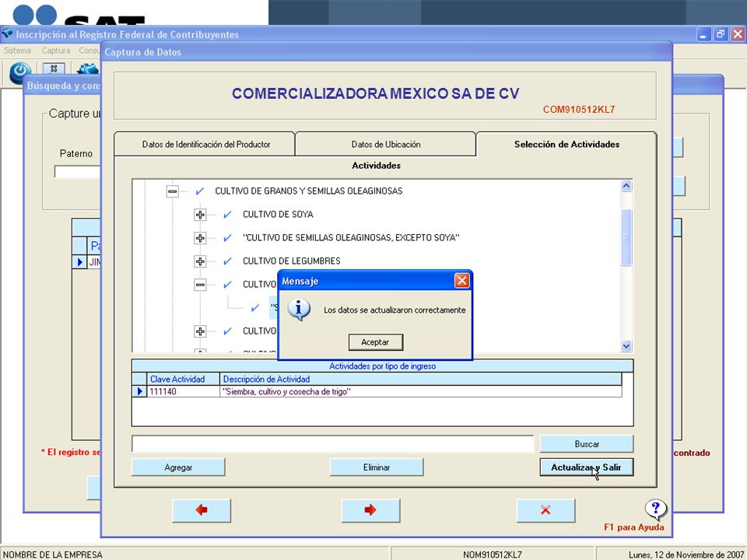Select CULTIVO DE LEGUMBRES tree item
This screenshot has width=747, height=560.
(292, 261)
